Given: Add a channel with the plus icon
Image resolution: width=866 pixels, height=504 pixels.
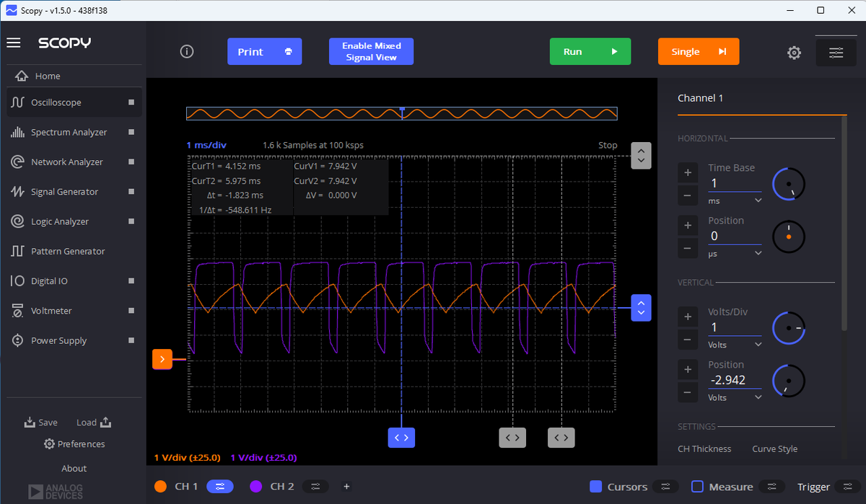Looking at the screenshot, I should pyautogui.click(x=346, y=487).
